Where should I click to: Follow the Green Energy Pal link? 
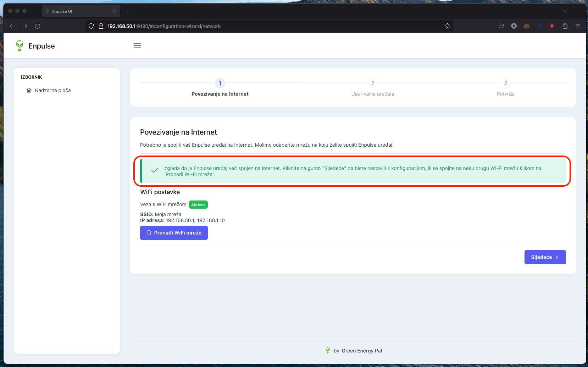click(x=362, y=350)
